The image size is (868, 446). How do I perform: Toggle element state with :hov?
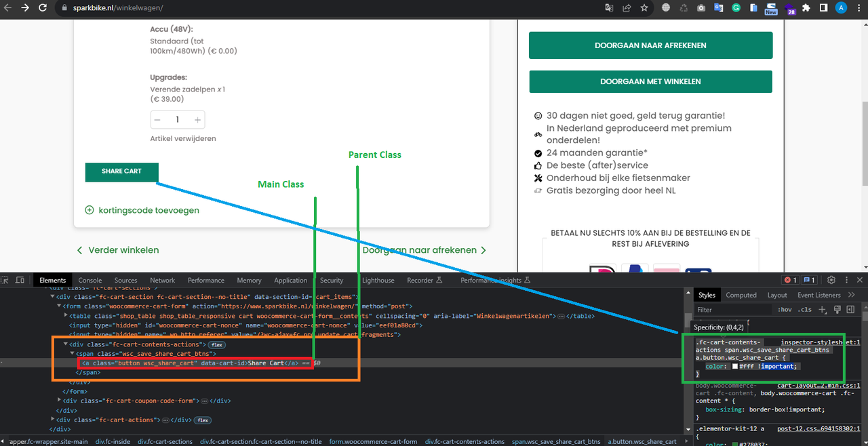click(785, 310)
